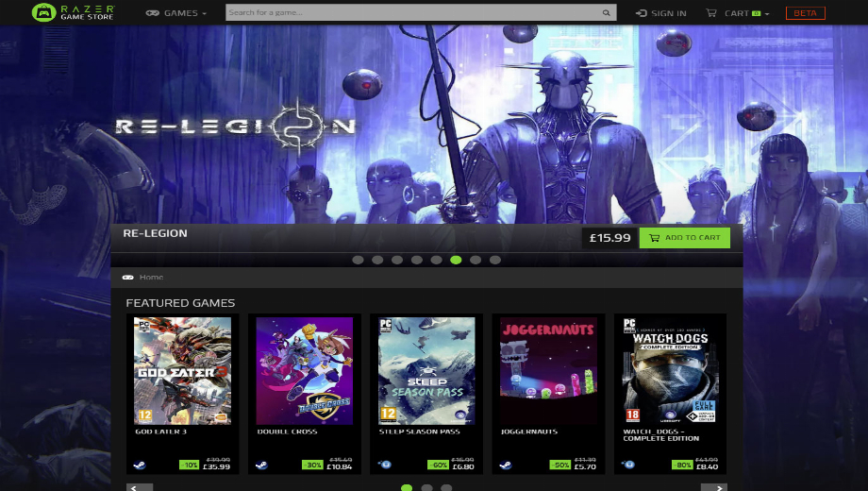Go to next featured games page arrow
The height and width of the screenshot is (491, 868).
tap(714, 487)
